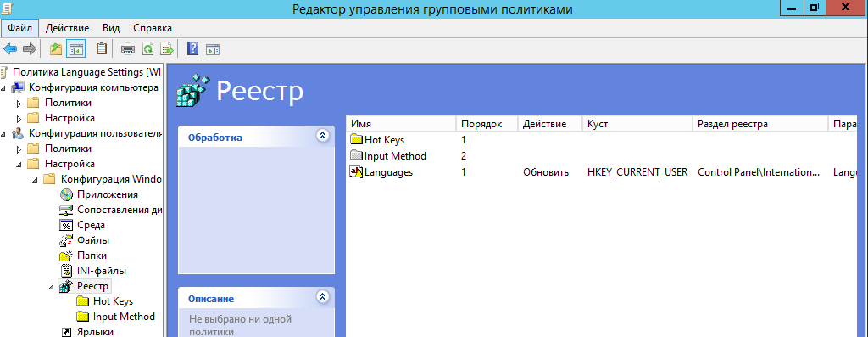The width and height of the screenshot is (868, 337).
Task: Click the Input Method folder icon in list
Action: (x=356, y=155)
